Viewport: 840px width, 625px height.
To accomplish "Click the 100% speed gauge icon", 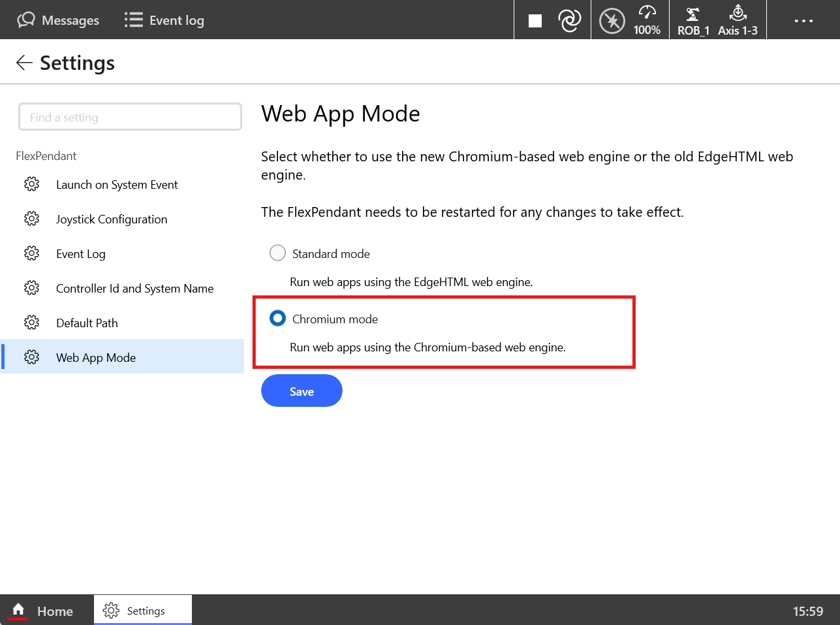I will pyautogui.click(x=647, y=20).
